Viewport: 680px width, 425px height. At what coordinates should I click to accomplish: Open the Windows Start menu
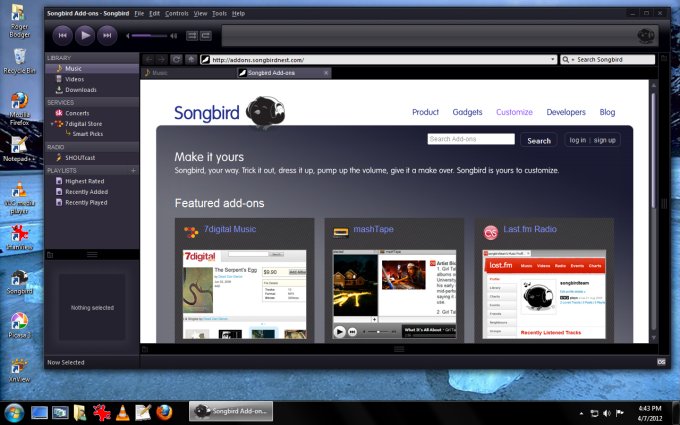[x=13, y=412]
